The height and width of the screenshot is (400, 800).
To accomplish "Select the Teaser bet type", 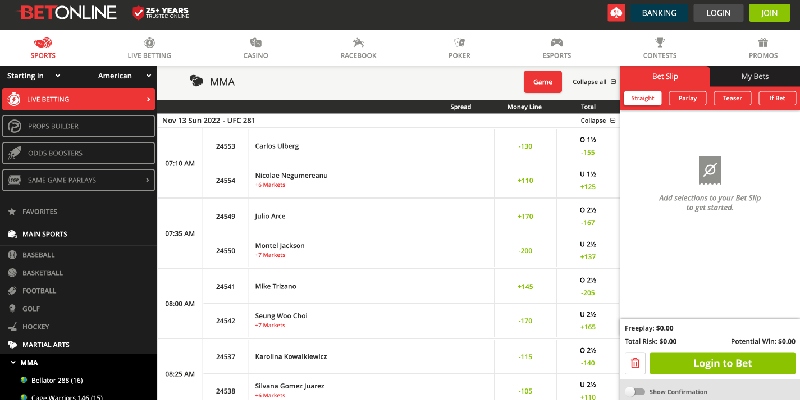I will click(x=732, y=98).
